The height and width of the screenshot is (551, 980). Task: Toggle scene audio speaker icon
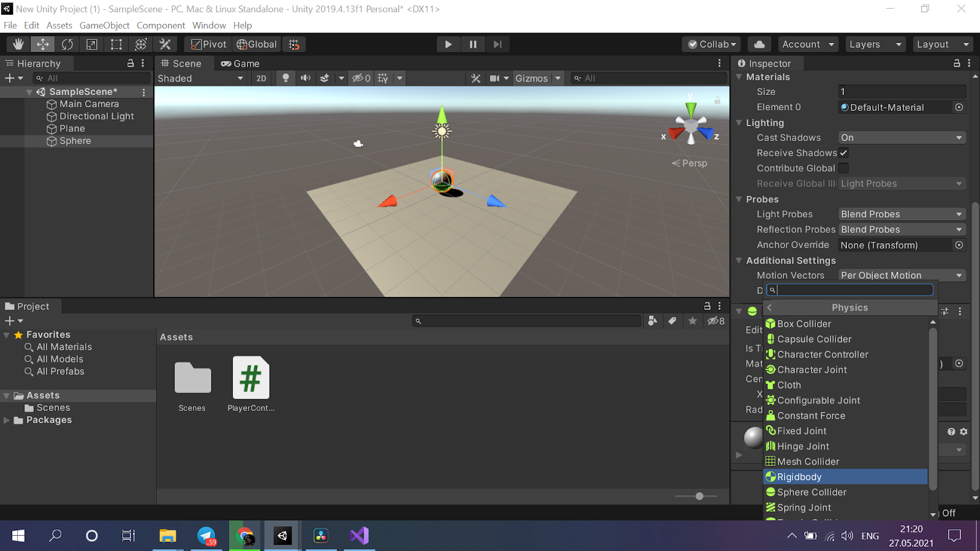(305, 78)
